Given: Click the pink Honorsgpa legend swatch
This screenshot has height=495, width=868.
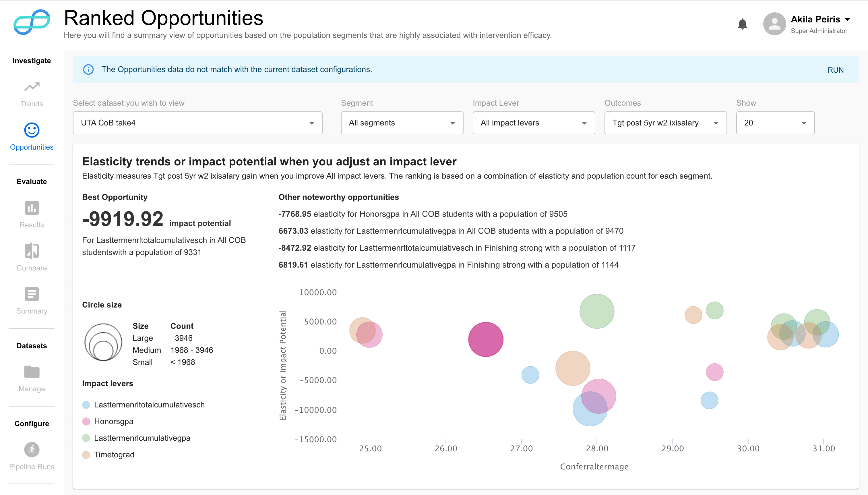Looking at the screenshot, I should pyautogui.click(x=86, y=421).
